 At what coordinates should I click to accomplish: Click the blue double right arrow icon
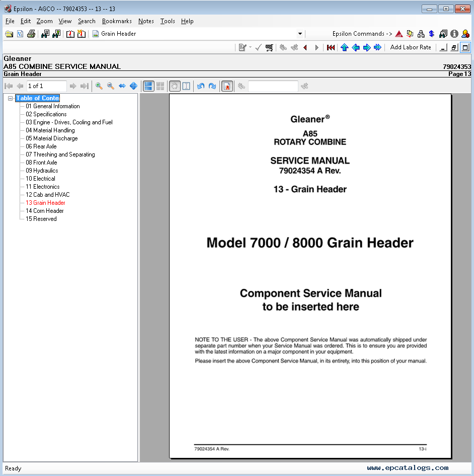pos(378,48)
